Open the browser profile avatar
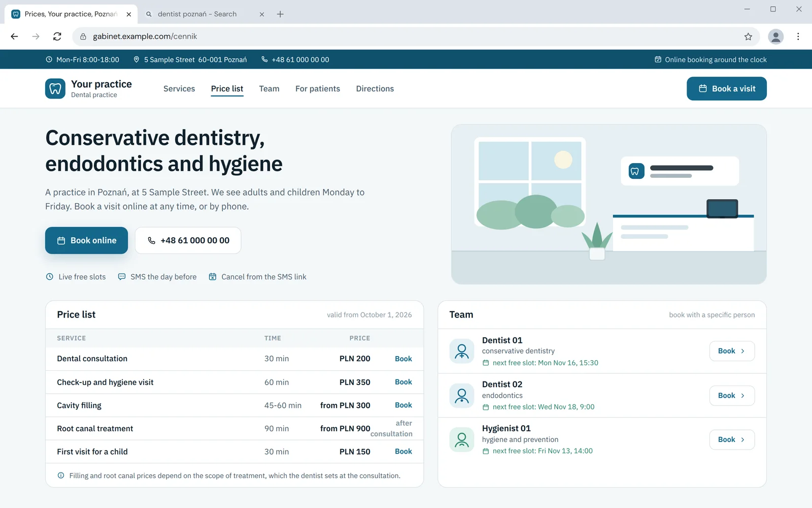Viewport: 812px width, 508px height. click(775, 37)
